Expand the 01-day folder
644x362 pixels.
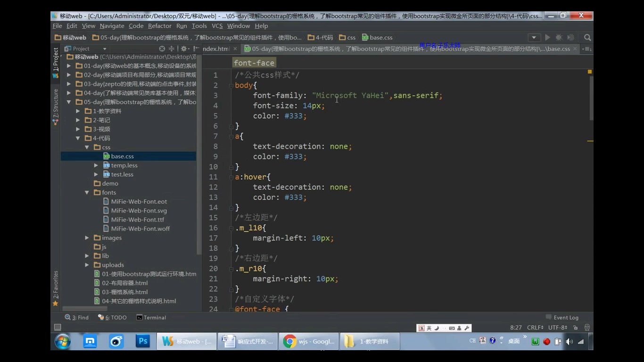(x=69, y=66)
